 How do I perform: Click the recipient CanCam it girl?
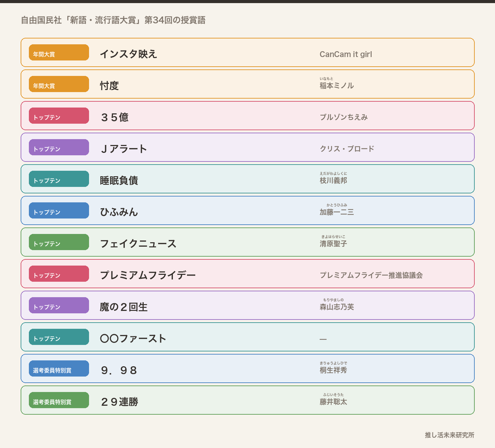click(x=346, y=54)
